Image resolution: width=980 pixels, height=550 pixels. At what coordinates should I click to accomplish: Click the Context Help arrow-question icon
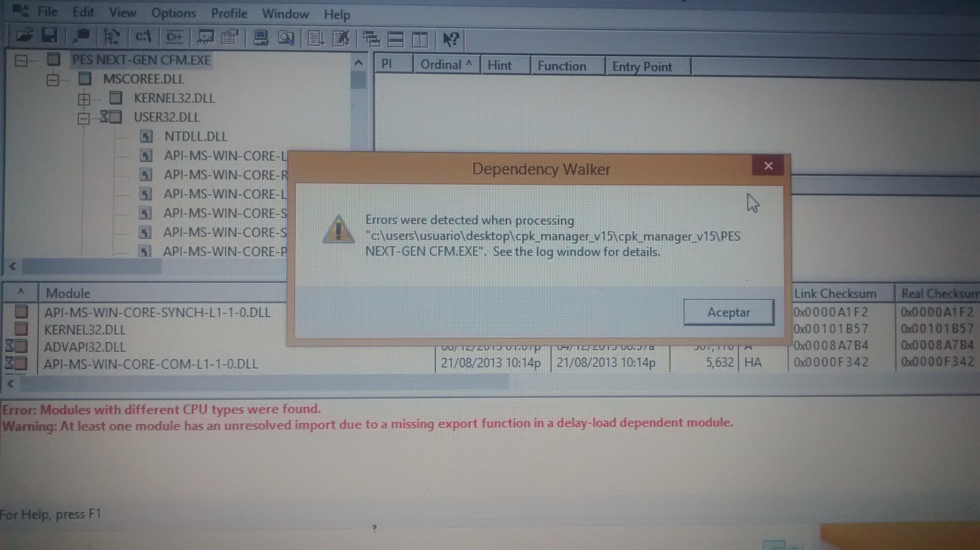(451, 39)
